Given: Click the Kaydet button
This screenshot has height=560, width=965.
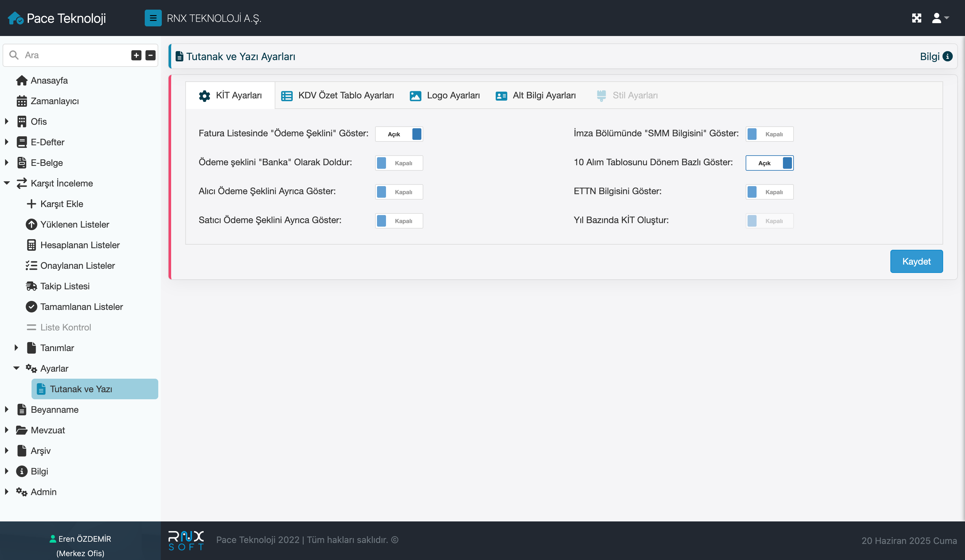Looking at the screenshot, I should (916, 261).
